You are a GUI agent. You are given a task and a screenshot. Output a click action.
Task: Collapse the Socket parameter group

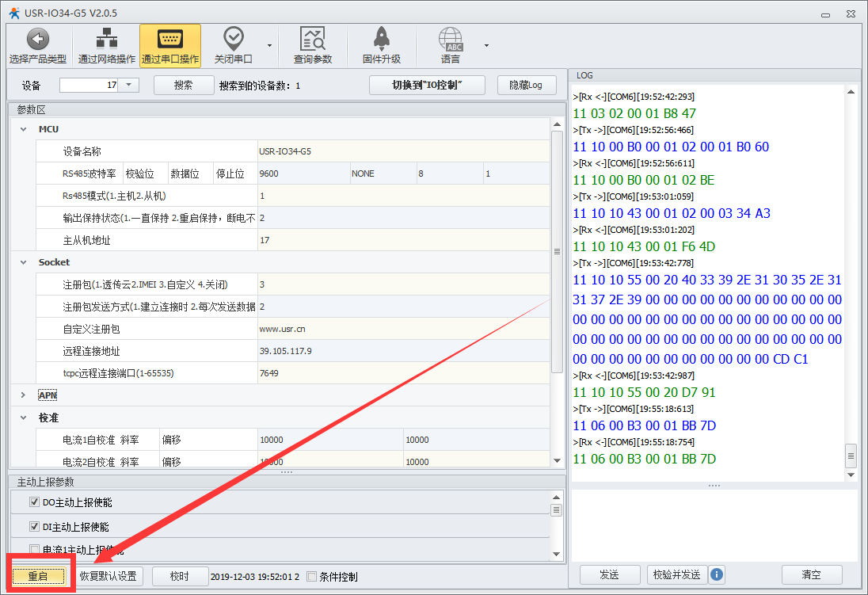coord(23,262)
